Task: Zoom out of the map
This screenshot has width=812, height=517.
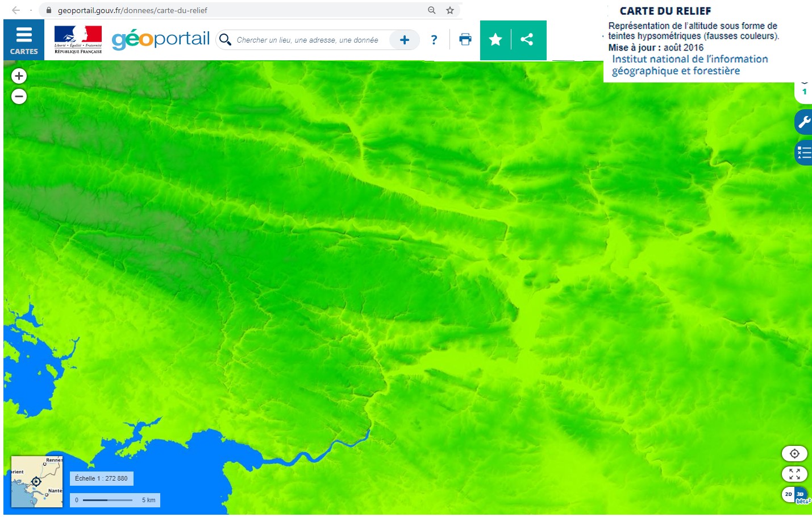Action: tap(19, 97)
